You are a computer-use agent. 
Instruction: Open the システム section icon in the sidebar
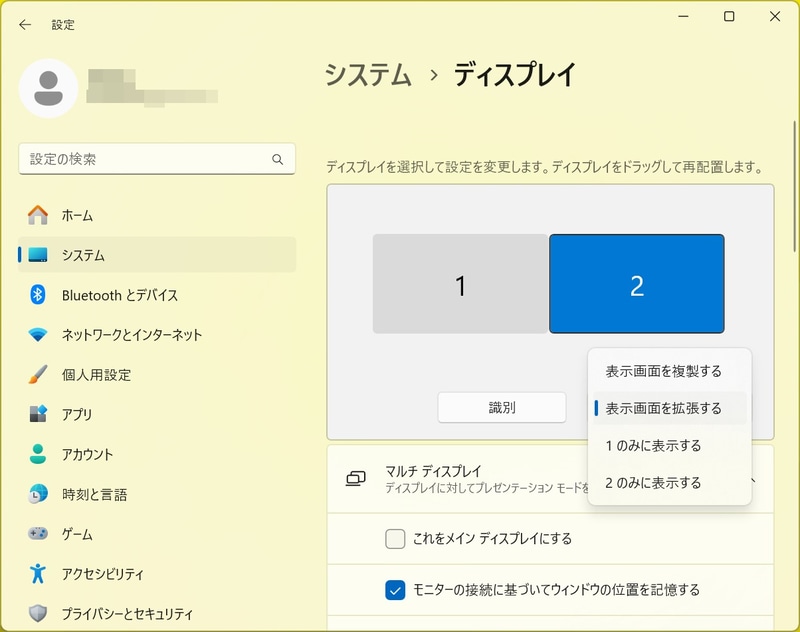[39, 255]
